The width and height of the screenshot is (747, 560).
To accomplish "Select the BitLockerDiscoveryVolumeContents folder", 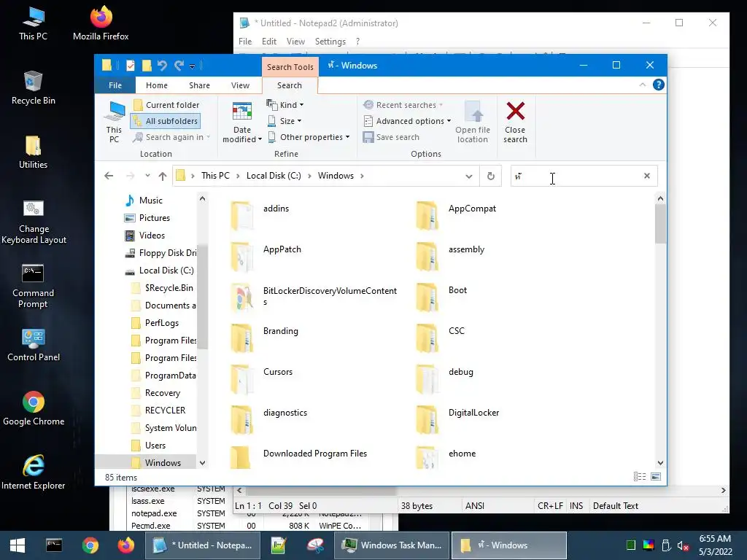I will coord(314,297).
